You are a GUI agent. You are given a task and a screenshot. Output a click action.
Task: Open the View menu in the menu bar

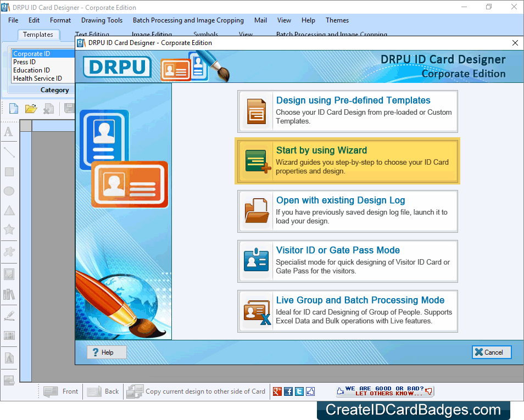(284, 20)
